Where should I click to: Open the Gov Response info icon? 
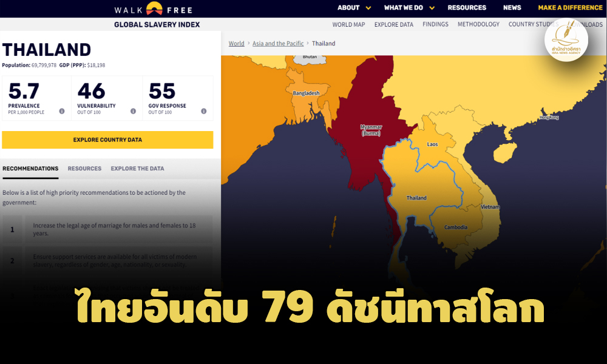203,111
